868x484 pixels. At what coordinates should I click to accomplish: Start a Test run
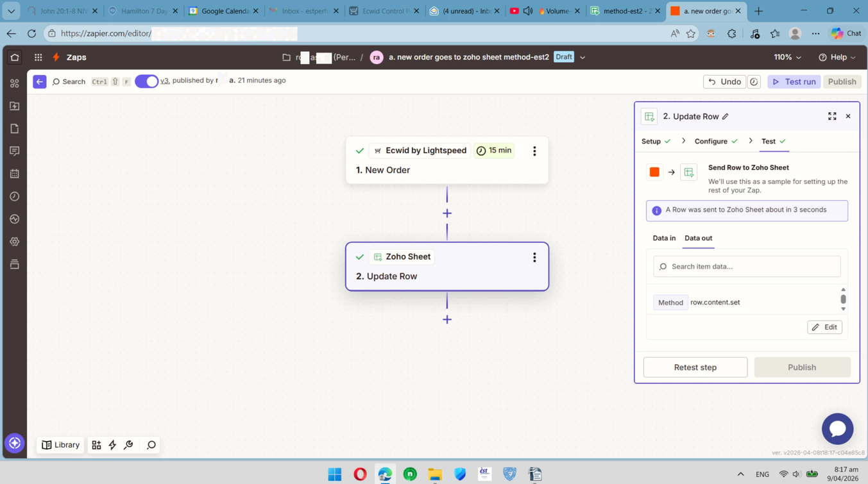(794, 81)
